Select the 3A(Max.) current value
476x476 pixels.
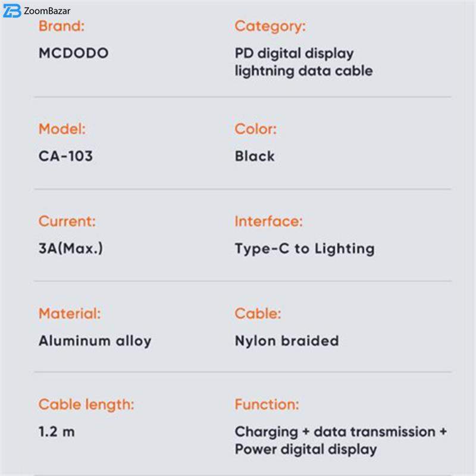(71, 248)
